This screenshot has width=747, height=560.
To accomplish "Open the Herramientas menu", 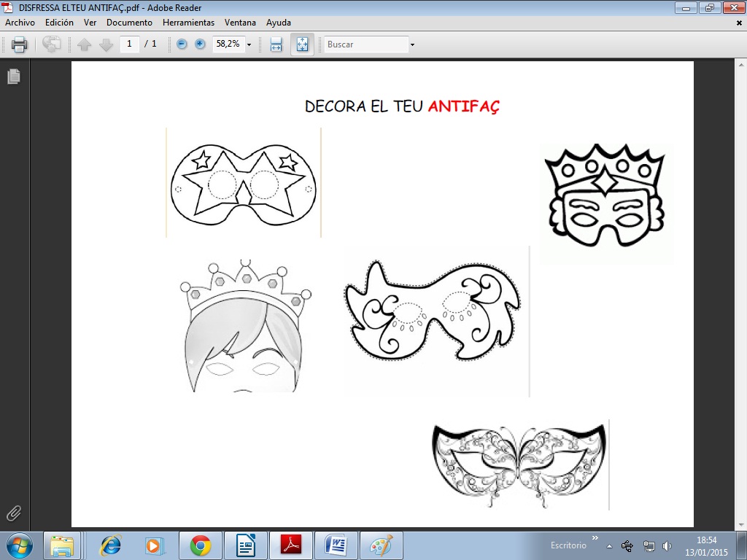I will coord(188,23).
